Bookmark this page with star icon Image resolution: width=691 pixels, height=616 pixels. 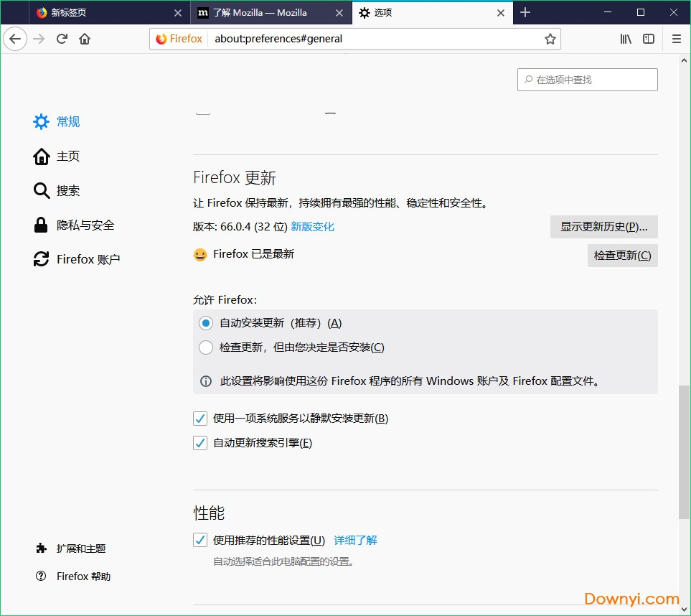click(x=550, y=39)
